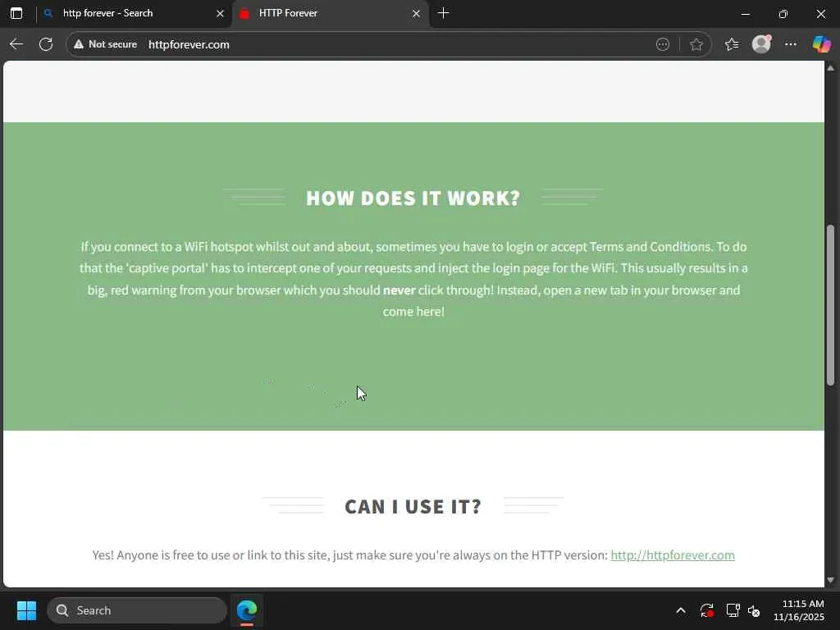The width and height of the screenshot is (840, 630).
Task: Go back with the browser back arrow
Action: (x=16, y=44)
